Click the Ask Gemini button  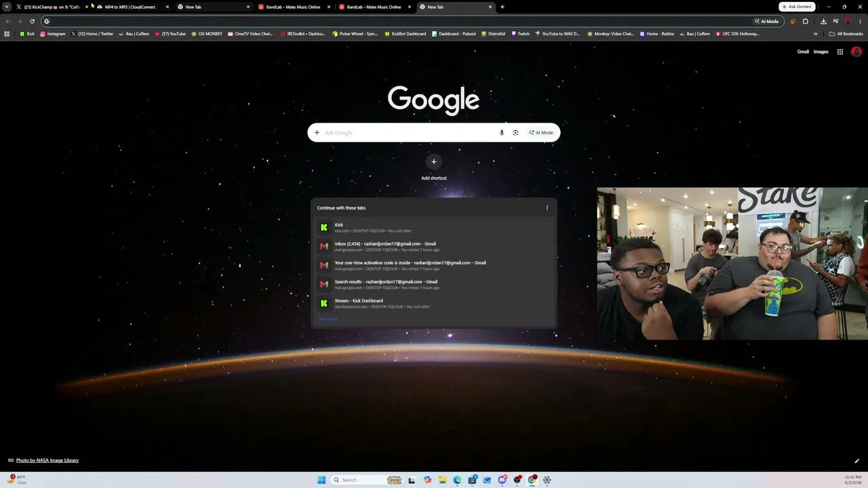(797, 7)
